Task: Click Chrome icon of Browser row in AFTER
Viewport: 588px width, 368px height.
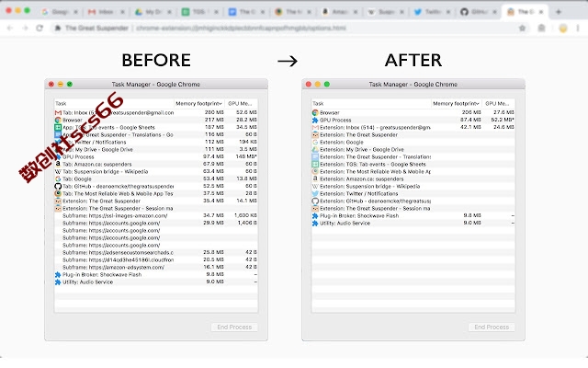Action: coord(315,112)
